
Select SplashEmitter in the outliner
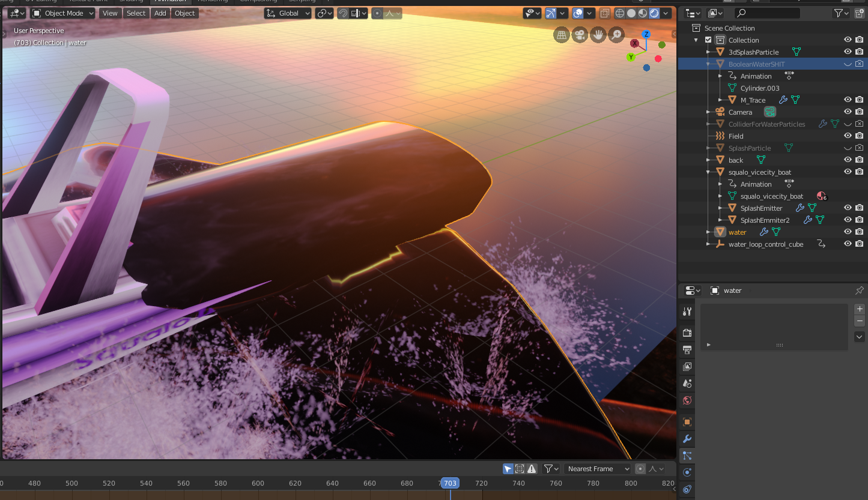tap(761, 208)
